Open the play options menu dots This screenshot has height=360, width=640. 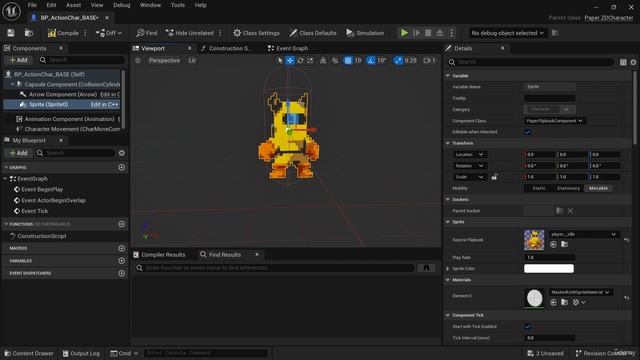(x=451, y=33)
